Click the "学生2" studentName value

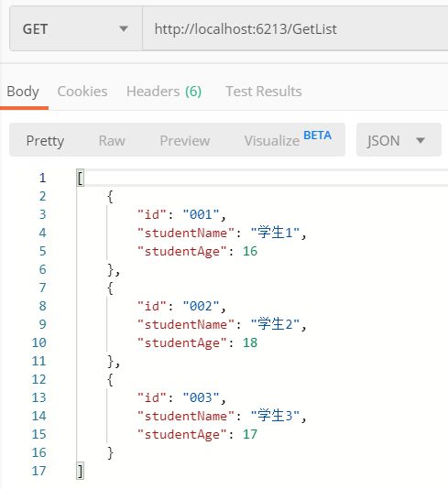tap(275, 324)
